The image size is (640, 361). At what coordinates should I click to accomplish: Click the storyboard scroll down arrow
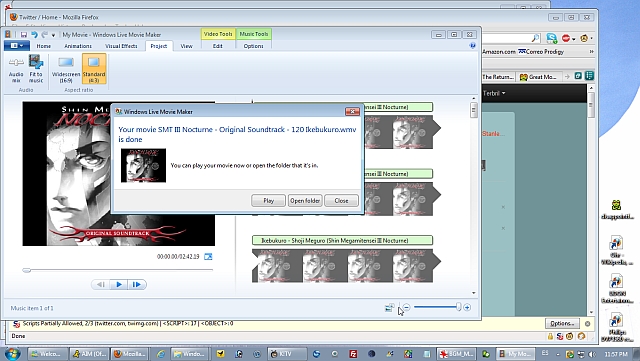click(x=473, y=293)
